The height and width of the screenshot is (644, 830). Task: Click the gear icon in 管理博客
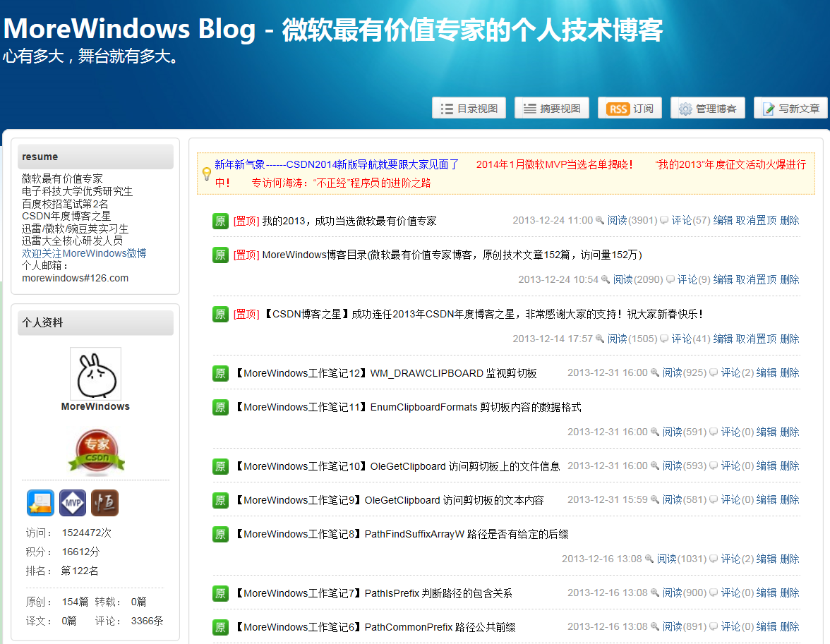click(x=685, y=109)
